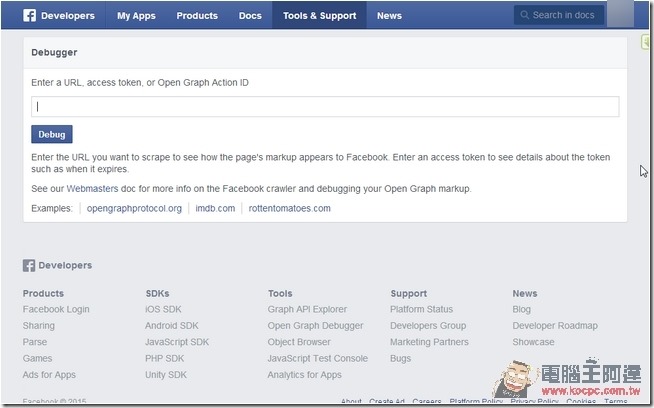Try the opengraphprotocol.org example

pos(134,208)
